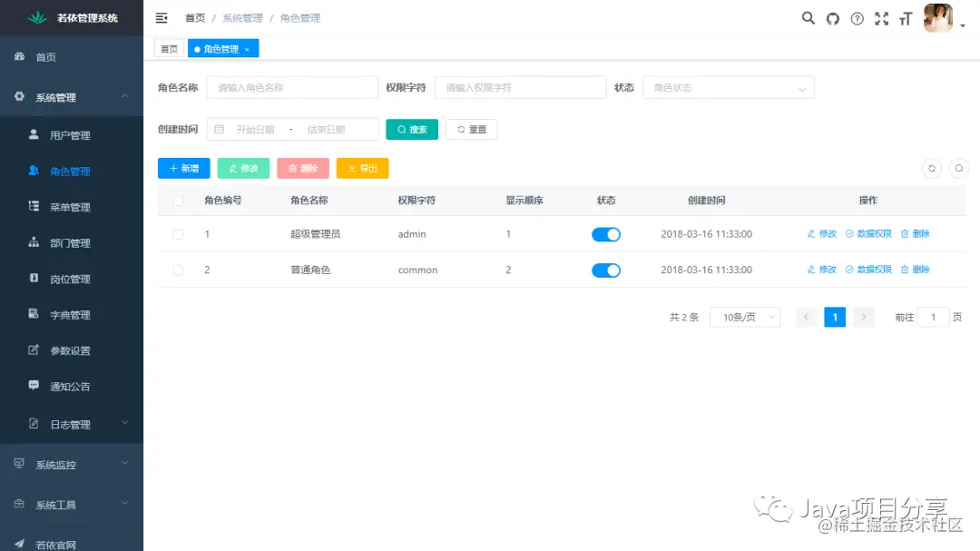Click the green 搜索 button
The height and width of the screenshot is (551, 980).
click(412, 130)
